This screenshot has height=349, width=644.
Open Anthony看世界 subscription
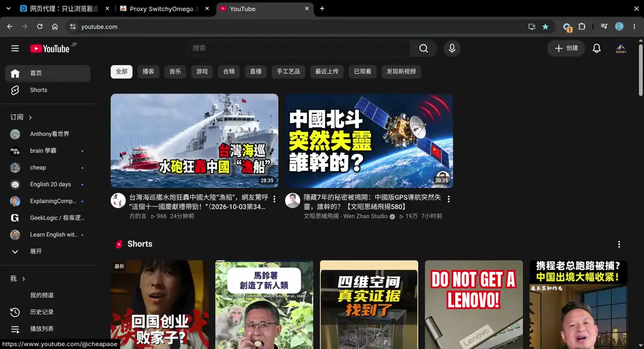(48, 134)
